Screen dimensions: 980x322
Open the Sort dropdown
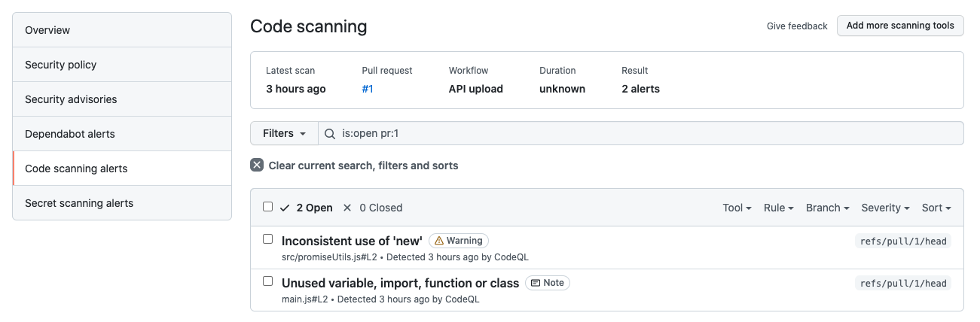(x=936, y=208)
